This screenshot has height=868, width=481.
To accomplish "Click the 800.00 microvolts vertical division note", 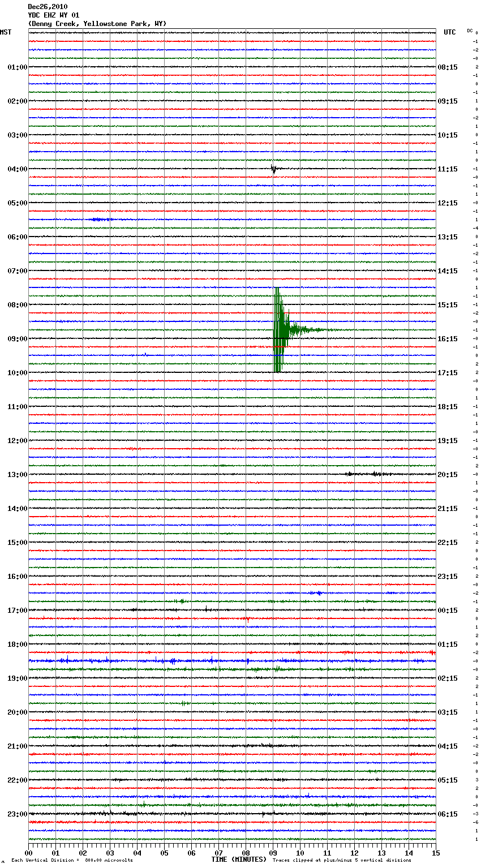I will (72, 860).
